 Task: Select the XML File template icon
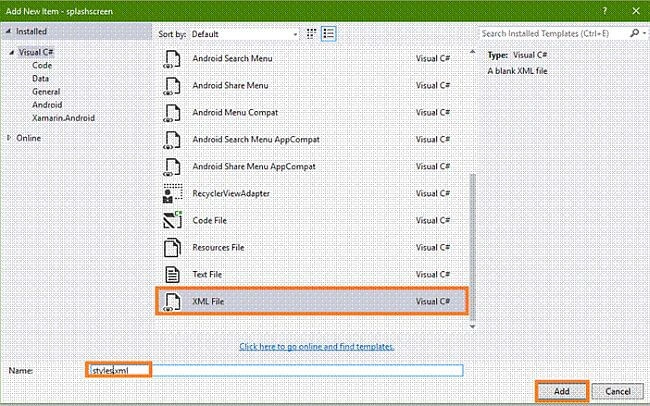(172, 301)
